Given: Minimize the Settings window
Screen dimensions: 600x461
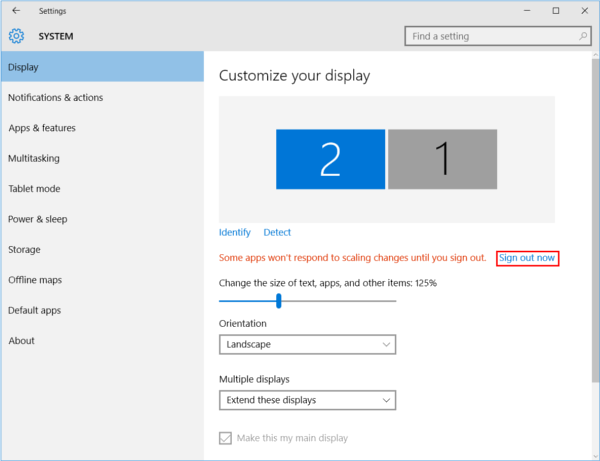Looking at the screenshot, I should [x=527, y=11].
